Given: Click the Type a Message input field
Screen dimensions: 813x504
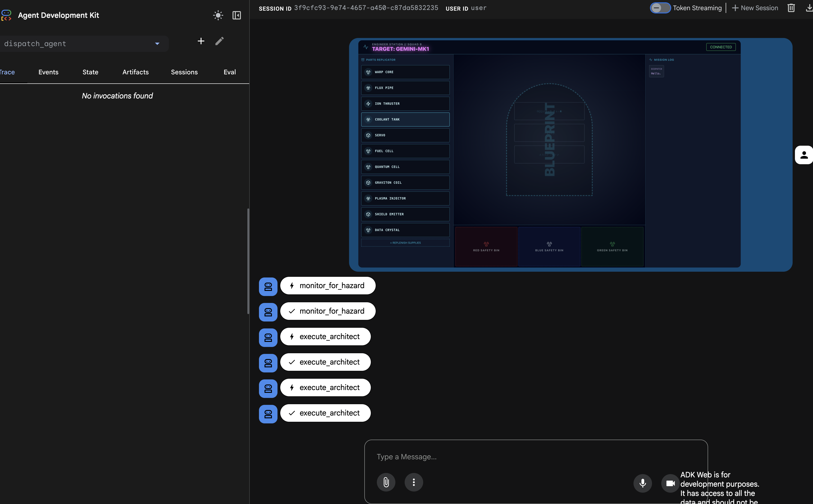Looking at the screenshot, I should 500,457.
